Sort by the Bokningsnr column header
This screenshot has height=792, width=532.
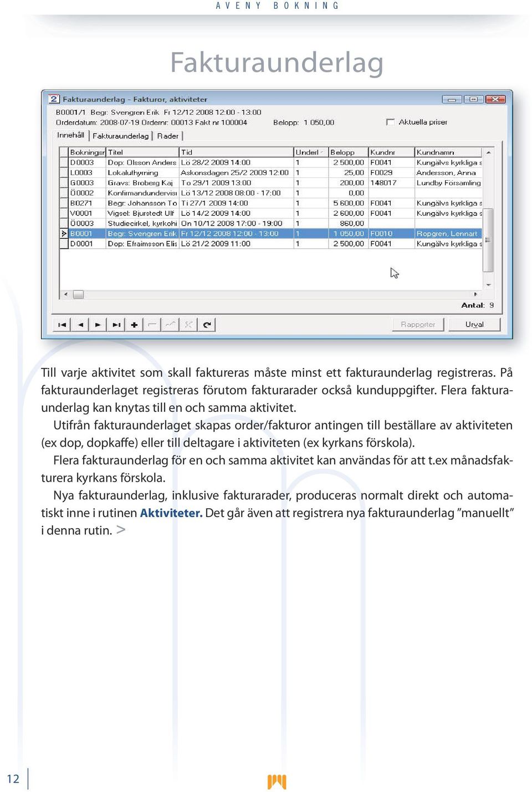(x=87, y=152)
